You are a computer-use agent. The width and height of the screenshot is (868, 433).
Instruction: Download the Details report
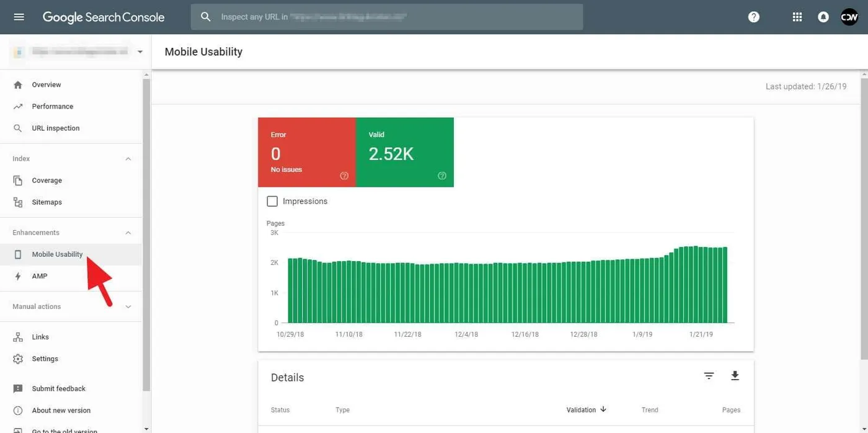tap(735, 375)
